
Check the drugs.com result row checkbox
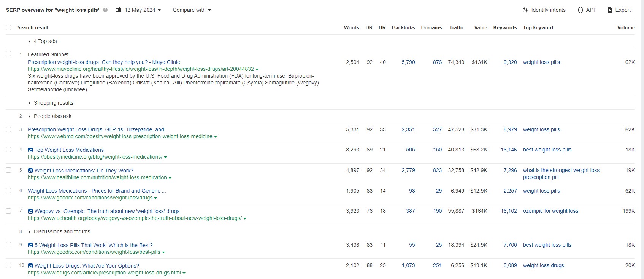tap(8, 265)
